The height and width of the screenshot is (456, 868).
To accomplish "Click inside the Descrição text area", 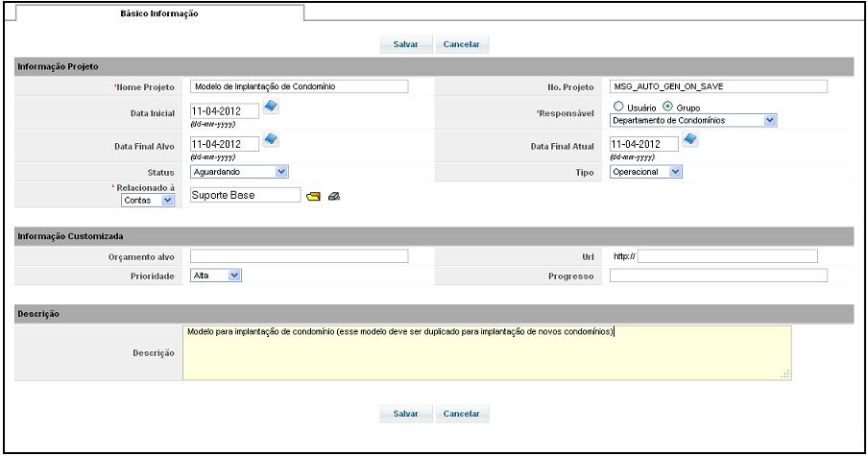I will coord(487,353).
